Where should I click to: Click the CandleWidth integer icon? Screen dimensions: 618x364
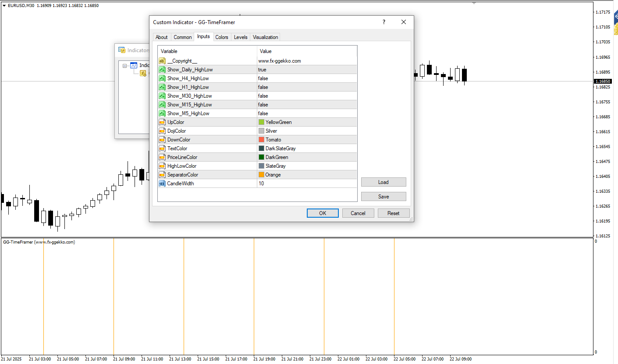coord(162,184)
